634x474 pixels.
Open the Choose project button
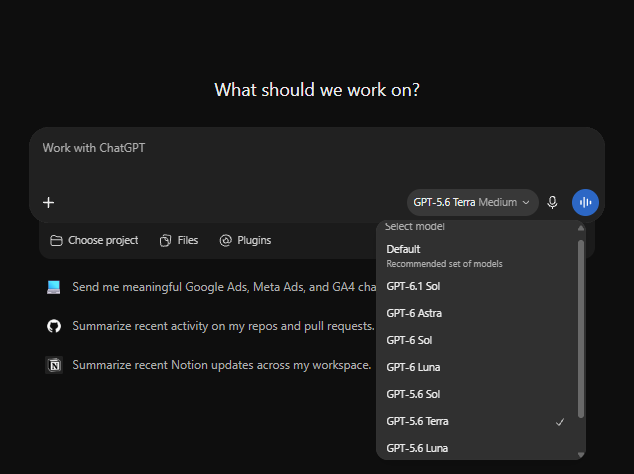coord(94,241)
